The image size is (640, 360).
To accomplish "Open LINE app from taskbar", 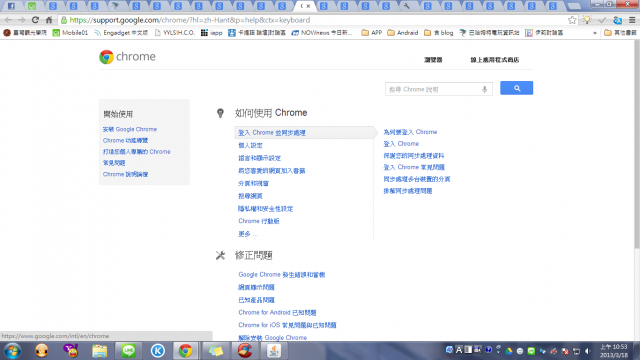I will coord(129,351).
